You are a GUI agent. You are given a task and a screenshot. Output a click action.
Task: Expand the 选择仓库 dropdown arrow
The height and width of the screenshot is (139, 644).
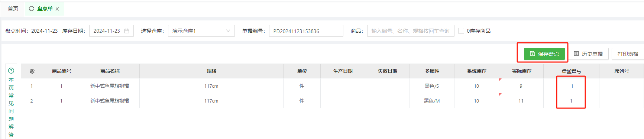pyautogui.click(x=228, y=31)
